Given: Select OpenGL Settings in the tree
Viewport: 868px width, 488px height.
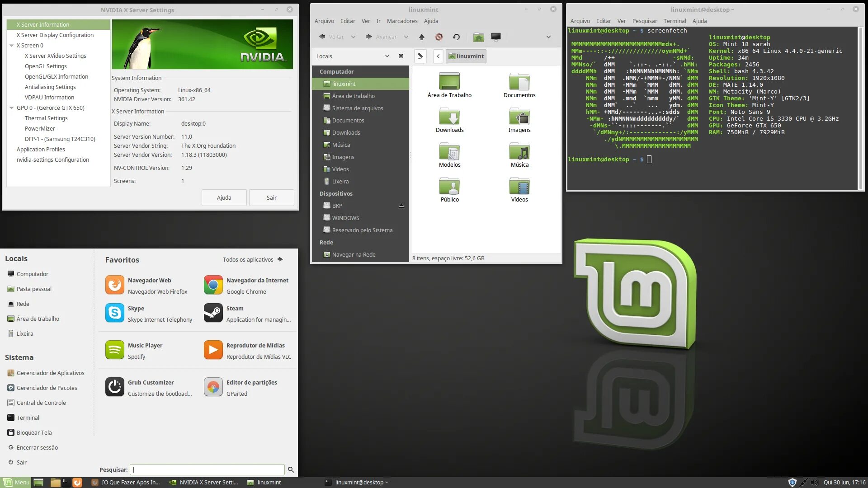Looking at the screenshot, I should [x=46, y=66].
